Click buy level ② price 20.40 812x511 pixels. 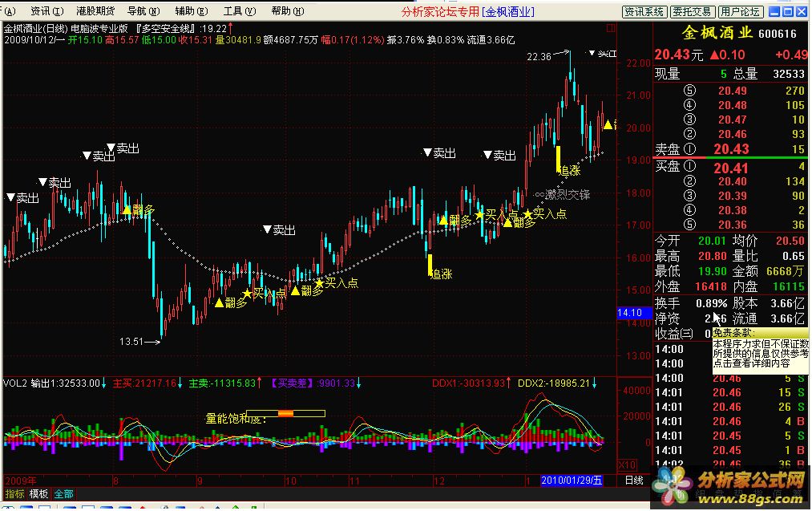pos(733,181)
